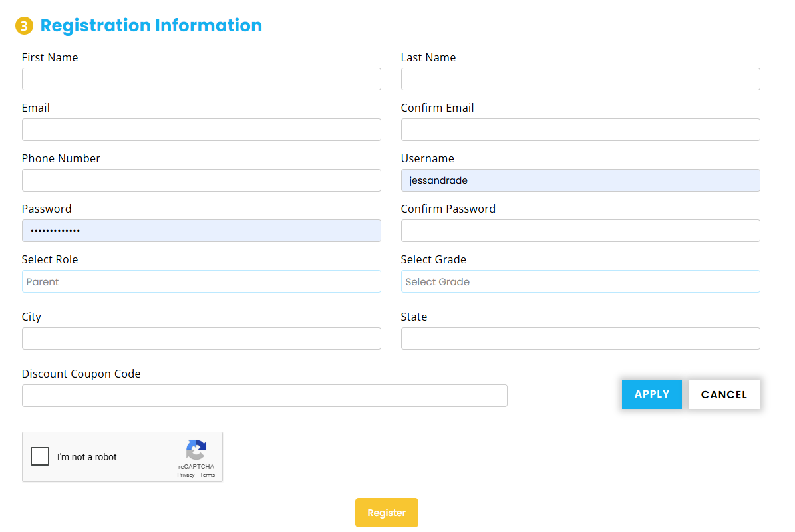
Task: Open the reCAPTCHA Terms link
Action: pyautogui.click(x=208, y=475)
